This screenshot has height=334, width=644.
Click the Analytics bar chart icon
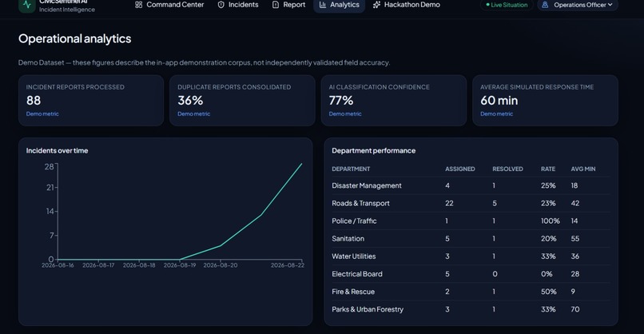coord(323,5)
